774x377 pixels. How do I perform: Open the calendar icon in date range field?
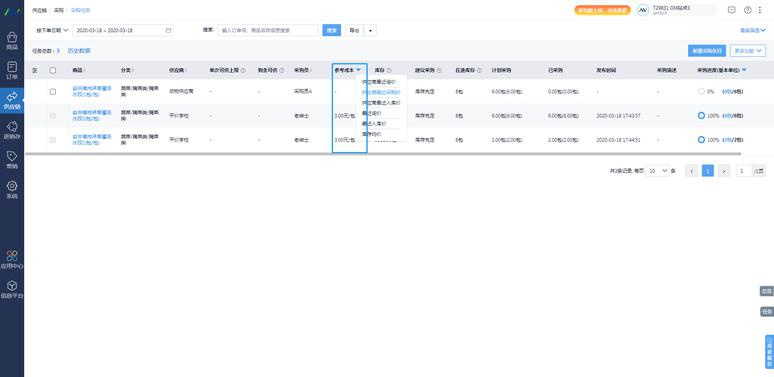point(168,30)
